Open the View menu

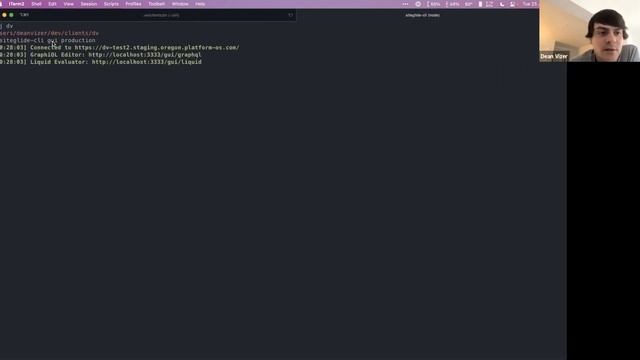[x=69, y=4]
